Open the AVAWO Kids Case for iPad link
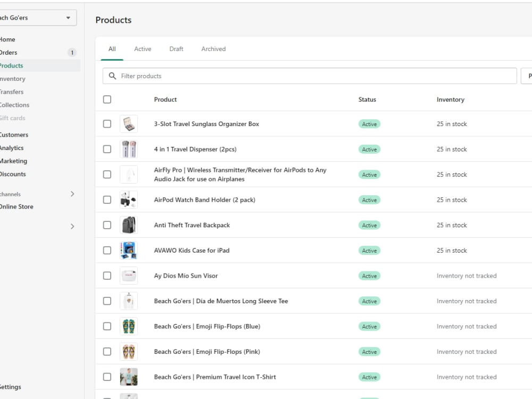The width and height of the screenshot is (532, 399). [192, 251]
